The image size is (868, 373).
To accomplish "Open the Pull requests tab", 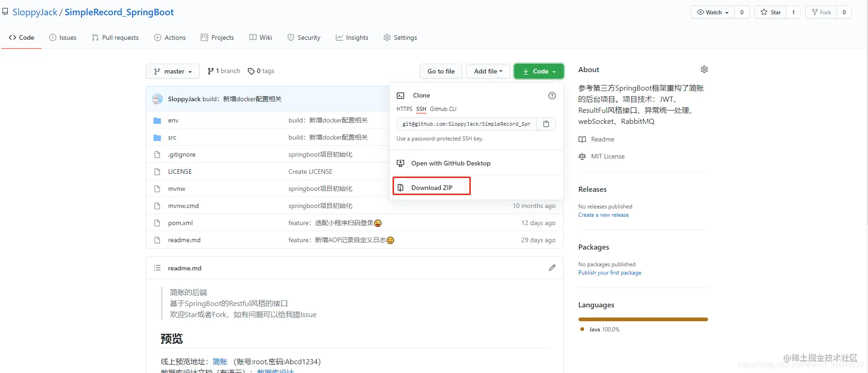I will [x=115, y=37].
